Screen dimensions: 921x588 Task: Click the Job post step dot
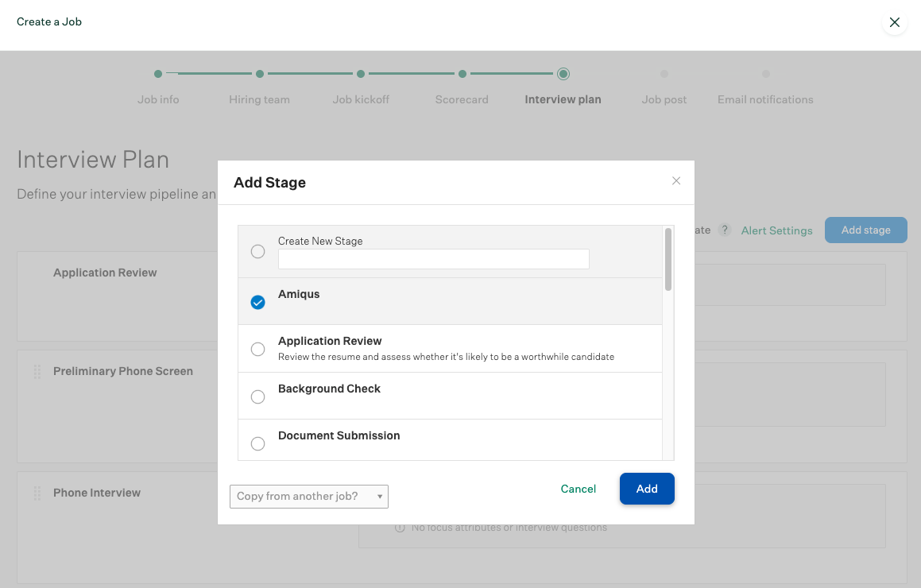(664, 74)
